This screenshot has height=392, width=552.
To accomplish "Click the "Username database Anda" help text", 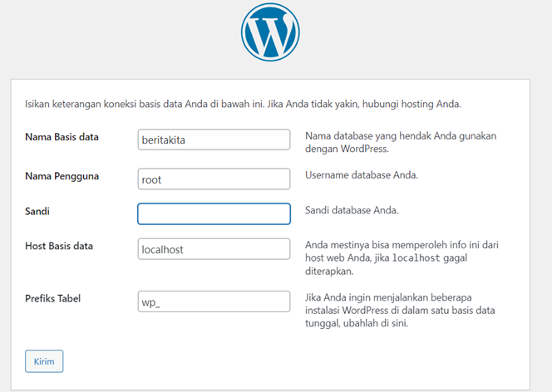I will [x=361, y=175].
